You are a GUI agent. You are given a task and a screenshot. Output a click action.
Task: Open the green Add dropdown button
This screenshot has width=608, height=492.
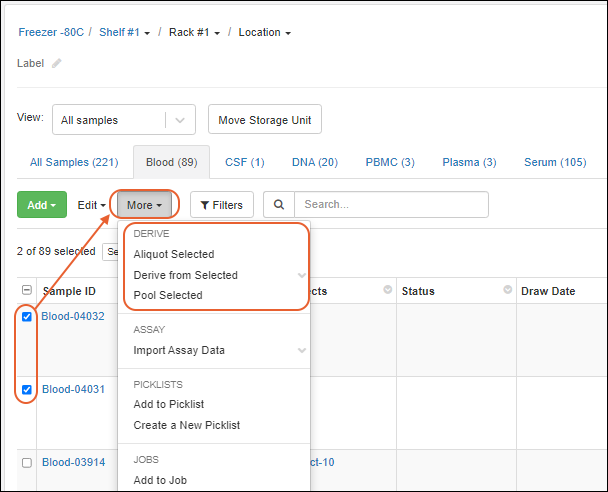pos(42,205)
